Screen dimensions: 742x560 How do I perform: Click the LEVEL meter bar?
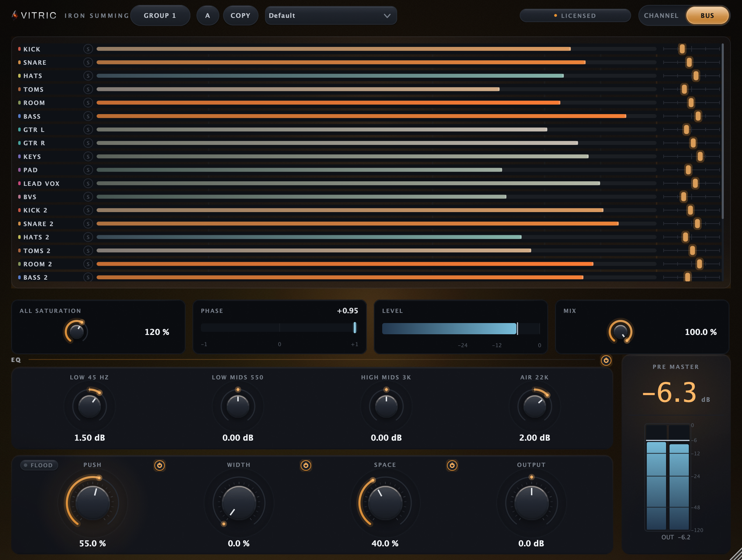pyautogui.click(x=461, y=329)
